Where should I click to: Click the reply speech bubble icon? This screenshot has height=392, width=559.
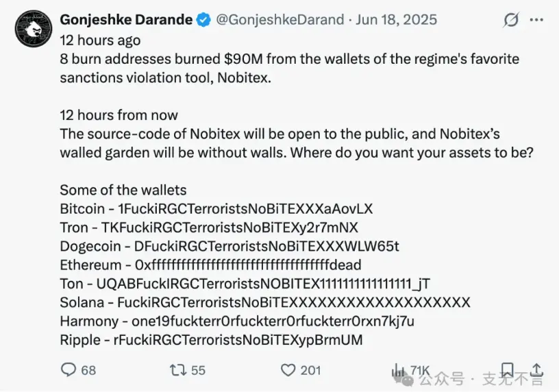click(69, 370)
